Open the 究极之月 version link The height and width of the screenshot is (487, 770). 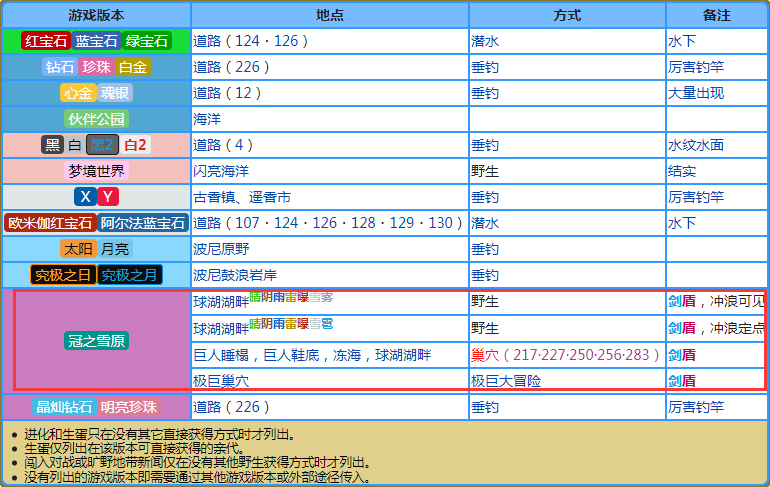coord(130,275)
